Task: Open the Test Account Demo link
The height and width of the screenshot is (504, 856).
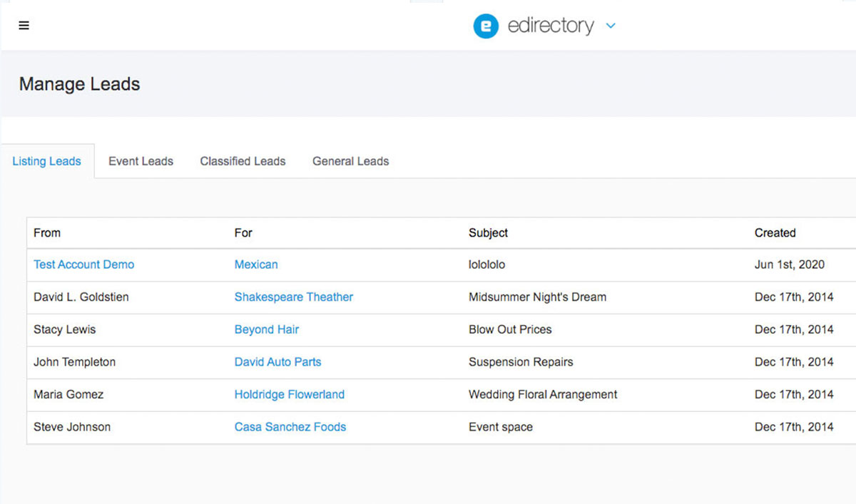Action: [83, 264]
